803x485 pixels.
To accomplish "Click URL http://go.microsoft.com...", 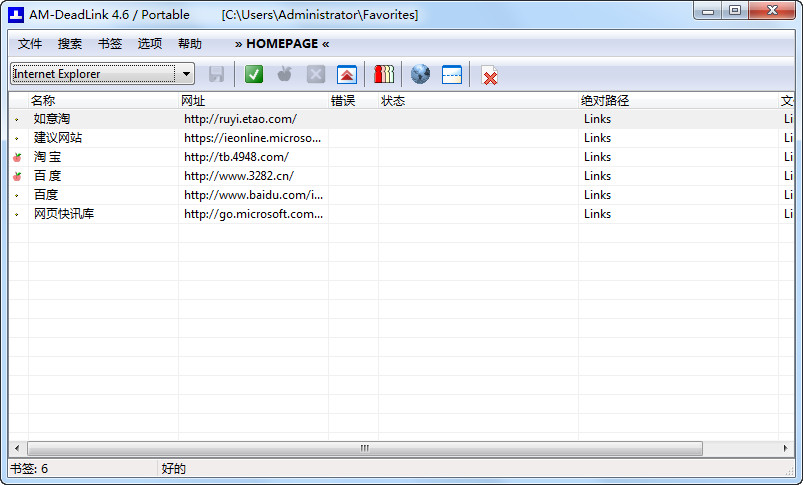I will pos(253,214).
